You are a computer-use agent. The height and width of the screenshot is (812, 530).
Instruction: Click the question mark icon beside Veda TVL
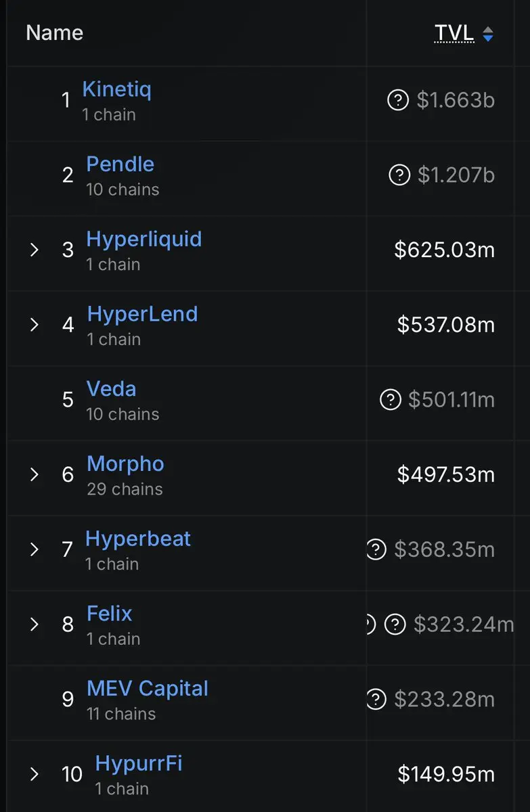(x=391, y=401)
